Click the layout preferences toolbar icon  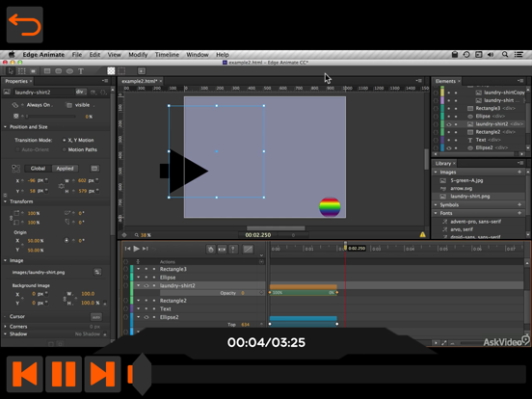coord(142,70)
